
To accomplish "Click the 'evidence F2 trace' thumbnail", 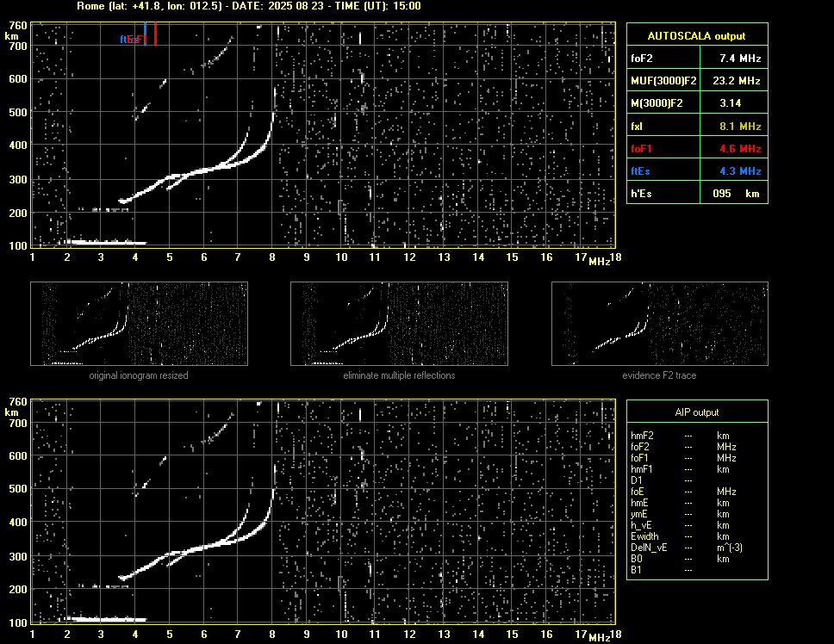I will pyautogui.click(x=660, y=324).
